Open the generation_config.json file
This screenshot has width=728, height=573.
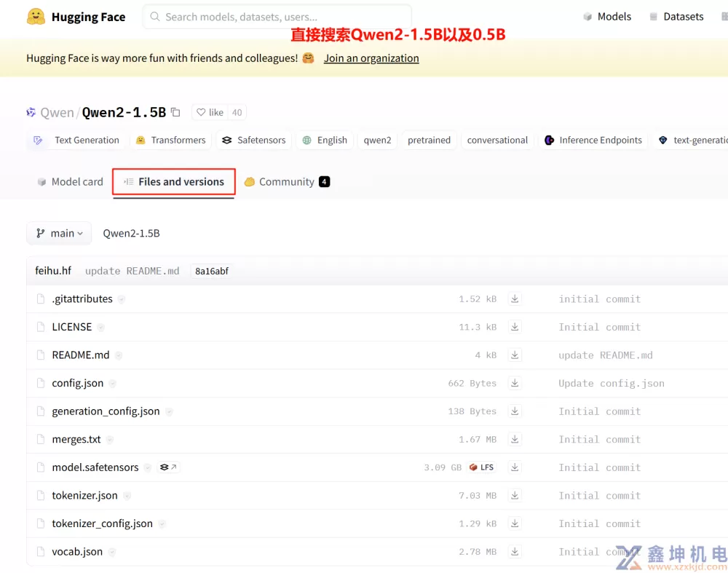pyautogui.click(x=106, y=411)
